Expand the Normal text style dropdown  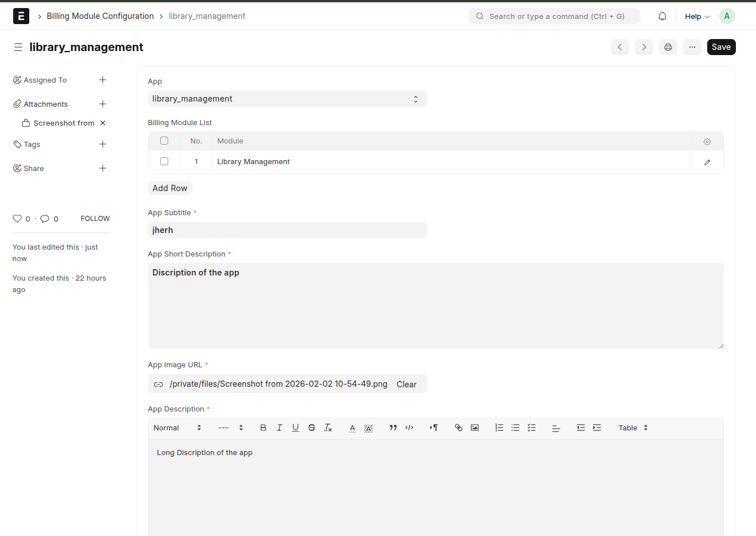pos(177,428)
